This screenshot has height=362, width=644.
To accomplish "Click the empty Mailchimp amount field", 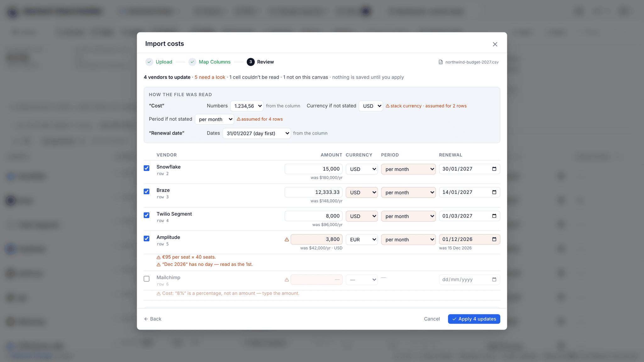I will point(316,280).
